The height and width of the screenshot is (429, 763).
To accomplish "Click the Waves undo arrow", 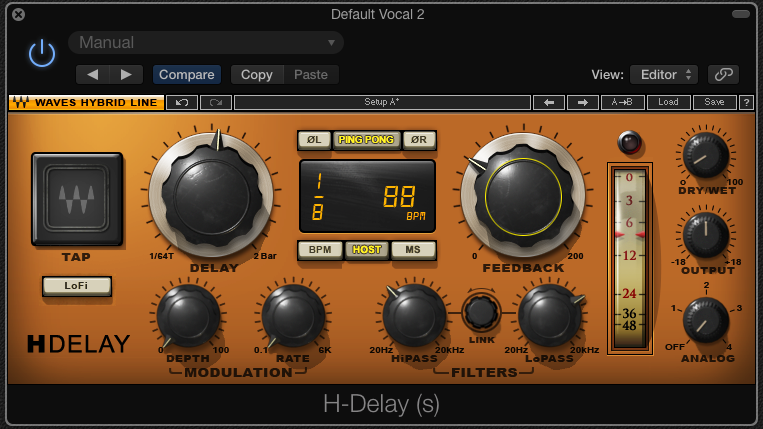I will pos(182,102).
